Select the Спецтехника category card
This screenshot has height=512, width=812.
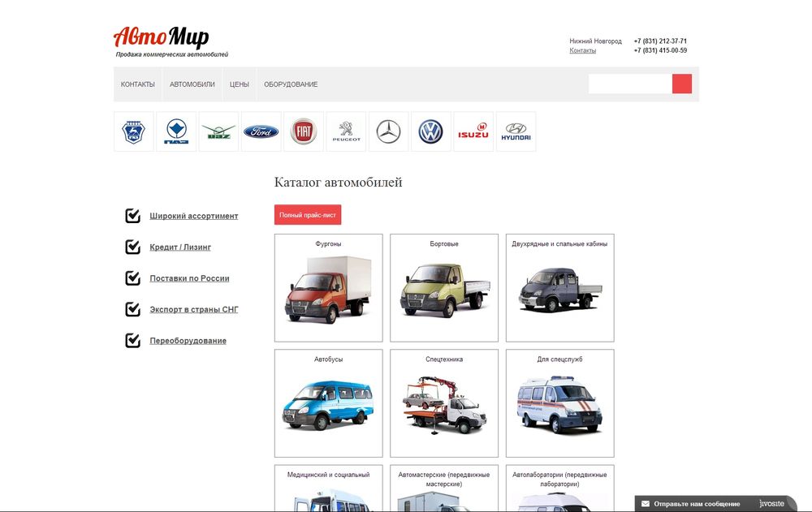click(x=444, y=403)
